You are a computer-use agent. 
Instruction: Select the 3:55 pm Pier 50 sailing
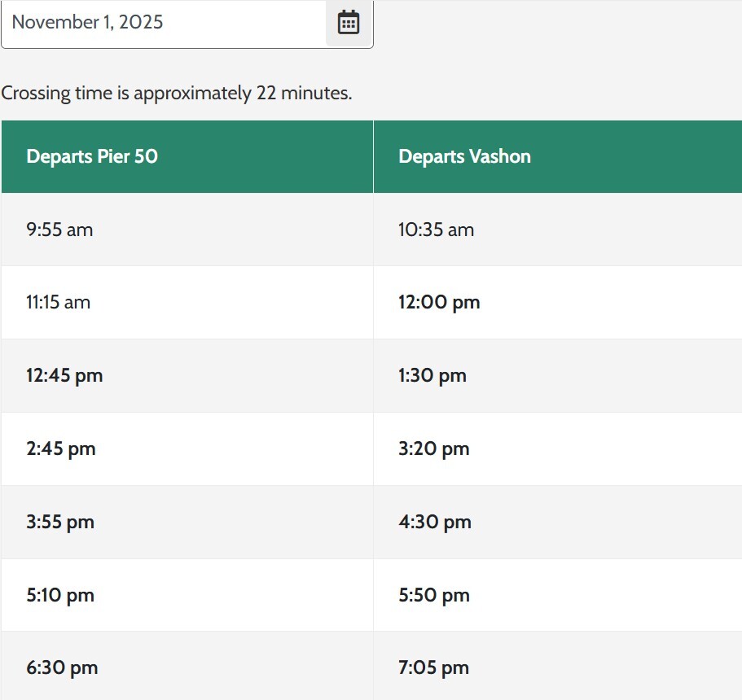pos(60,522)
